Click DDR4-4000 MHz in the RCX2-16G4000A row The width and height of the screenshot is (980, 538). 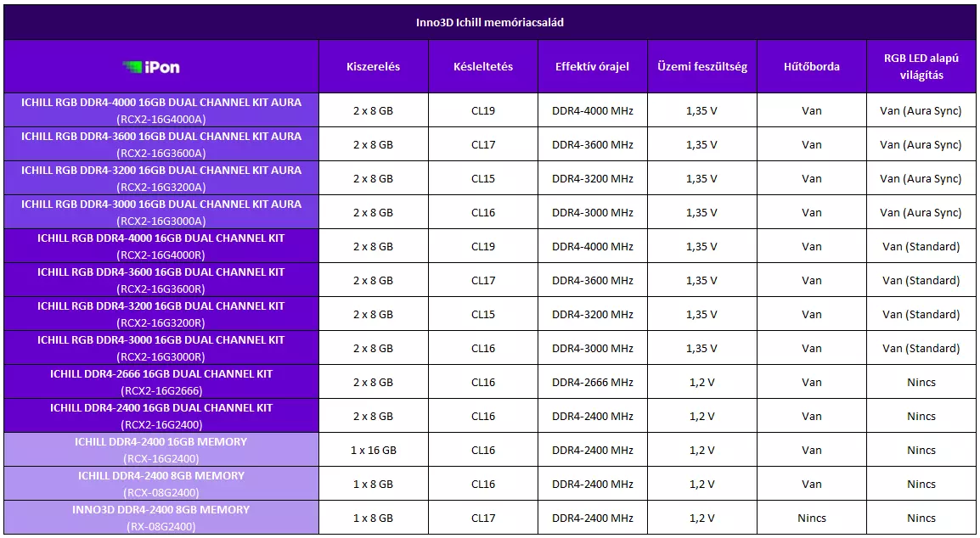[593, 110]
